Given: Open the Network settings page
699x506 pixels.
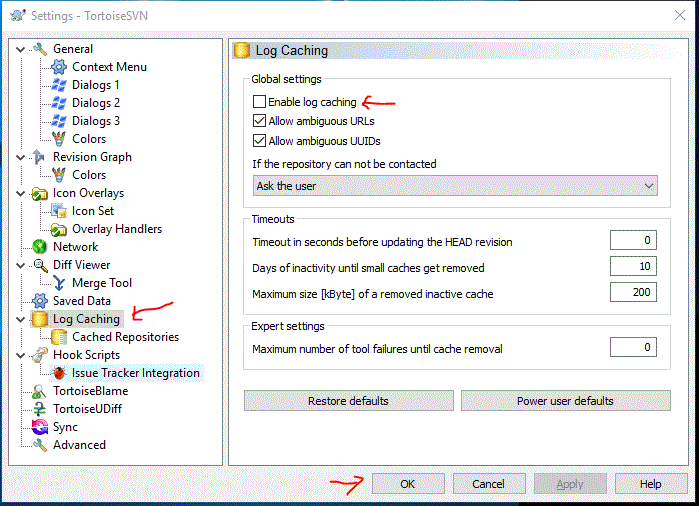Looking at the screenshot, I should 75,247.
